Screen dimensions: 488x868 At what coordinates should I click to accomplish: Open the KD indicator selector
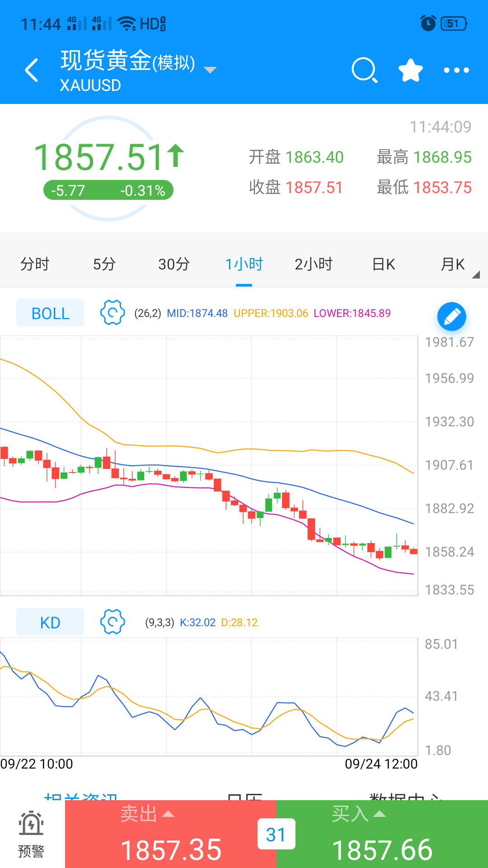coord(50,622)
